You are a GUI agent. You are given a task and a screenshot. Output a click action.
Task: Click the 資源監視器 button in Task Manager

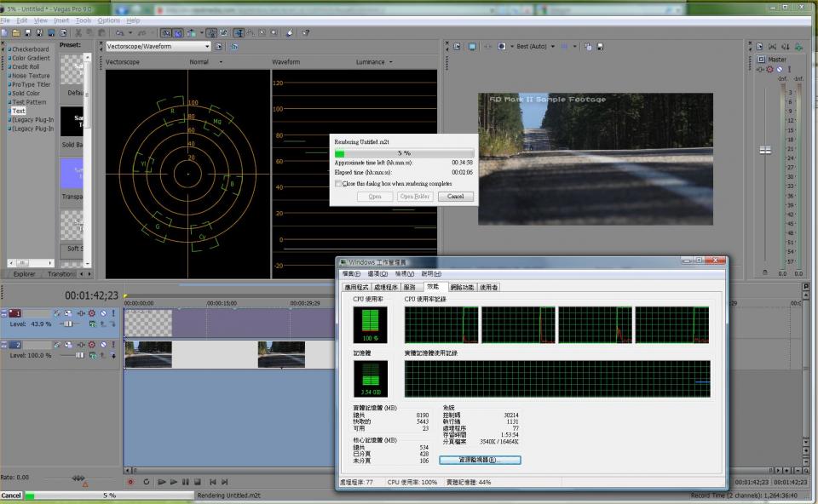click(x=479, y=460)
